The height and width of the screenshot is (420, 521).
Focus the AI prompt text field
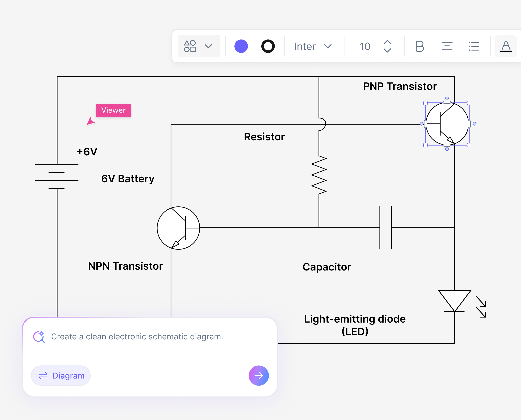(137, 337)
